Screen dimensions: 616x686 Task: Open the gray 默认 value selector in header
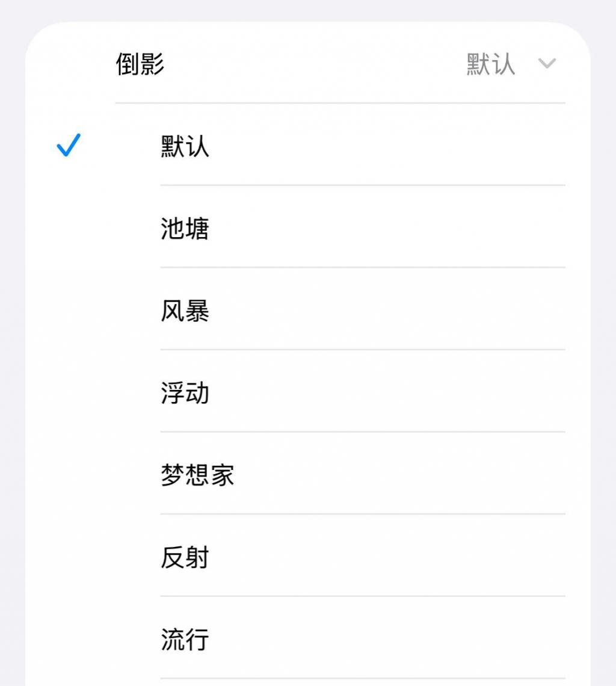point(490,64)
